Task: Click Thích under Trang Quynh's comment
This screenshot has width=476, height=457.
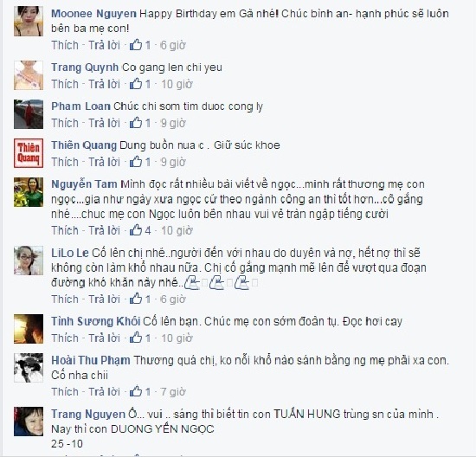Action: point(65,84)
